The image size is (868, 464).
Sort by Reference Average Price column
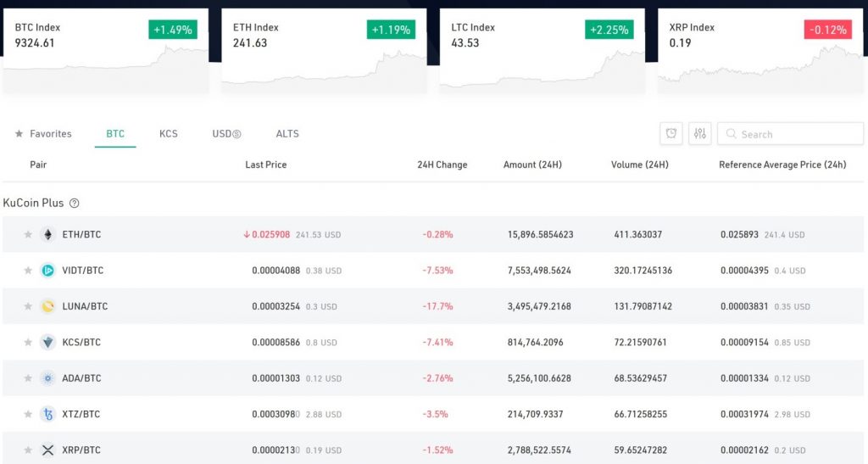coord(782,165)
